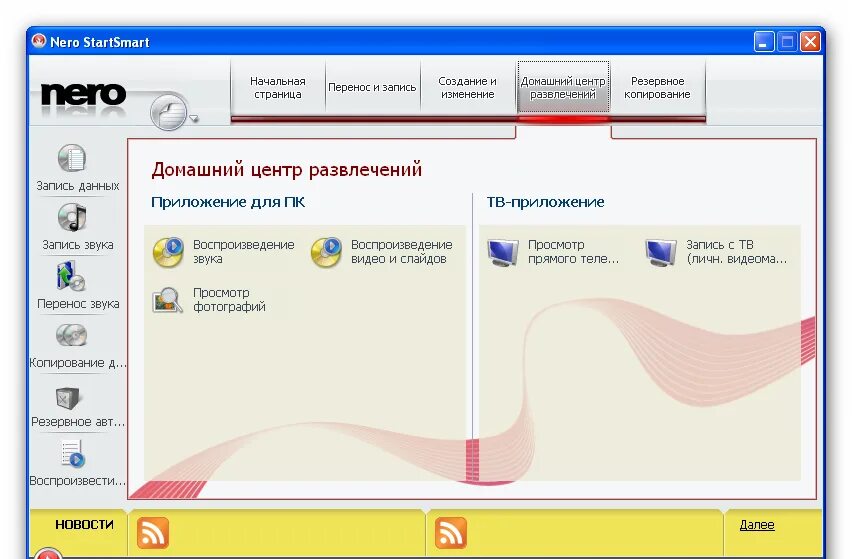Viewport: 852px width, 559px height.
Task: Click the НОВОСТИ news label
Action: [x=84, y=525]
